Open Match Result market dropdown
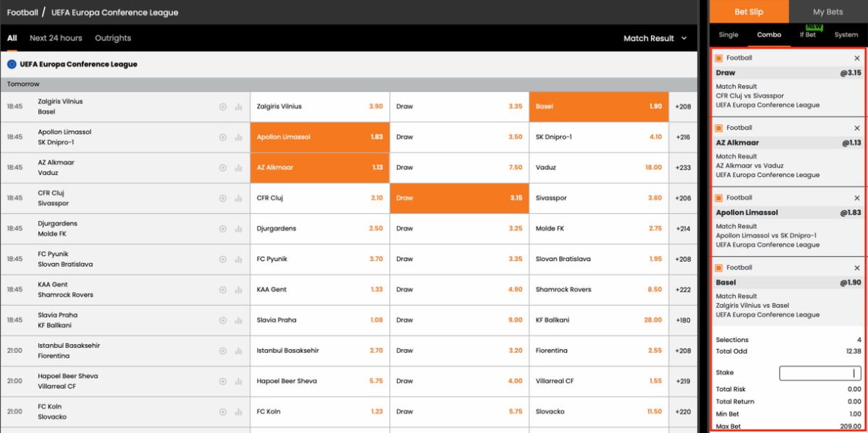The width and height of the screenshot is (868, 433). coord(655,38)
